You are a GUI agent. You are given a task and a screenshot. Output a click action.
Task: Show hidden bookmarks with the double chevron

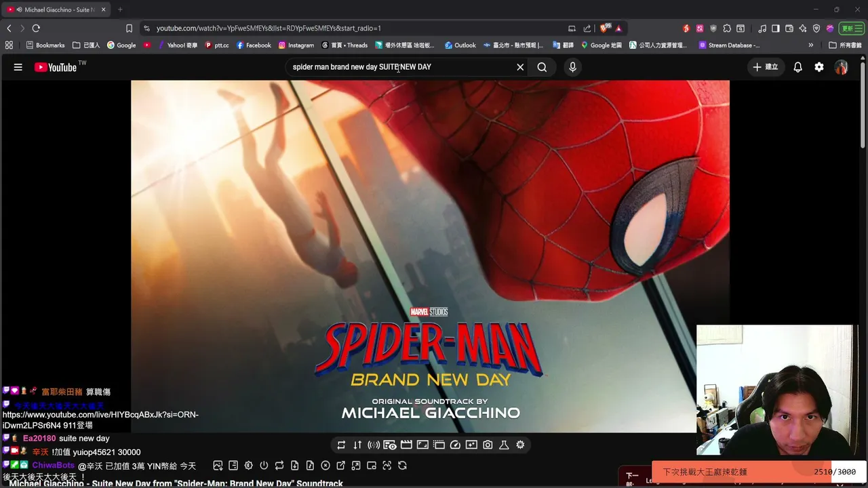click(810, 45)
